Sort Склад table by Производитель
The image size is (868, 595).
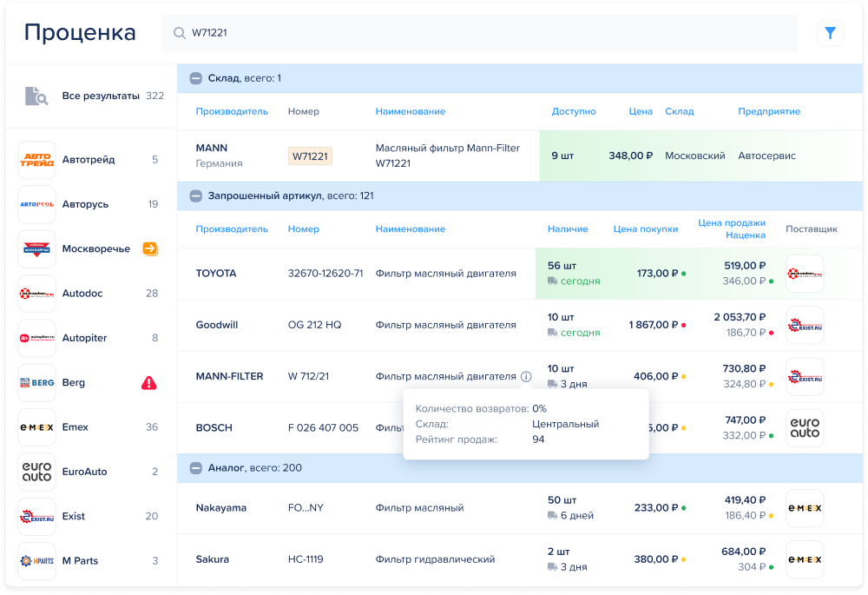[x=232, y=111]
